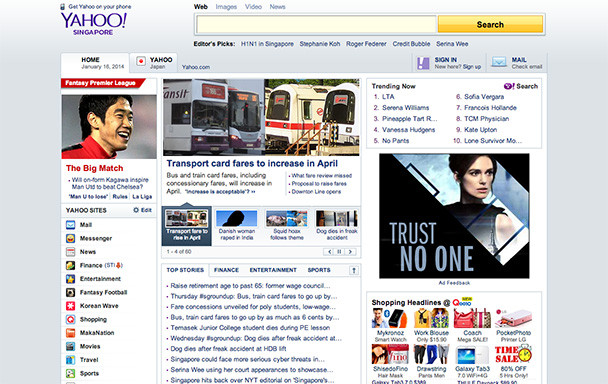Go to the previous slide in the carousel
Image resolution: width=608 pixels, height=384 pixels.
[329, 252]
